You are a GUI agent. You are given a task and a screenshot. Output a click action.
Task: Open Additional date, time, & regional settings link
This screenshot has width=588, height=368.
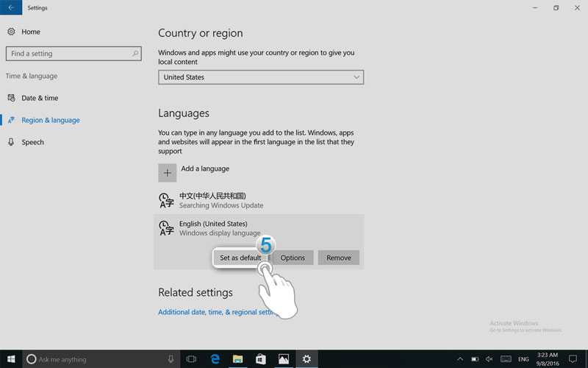[218, 312]
